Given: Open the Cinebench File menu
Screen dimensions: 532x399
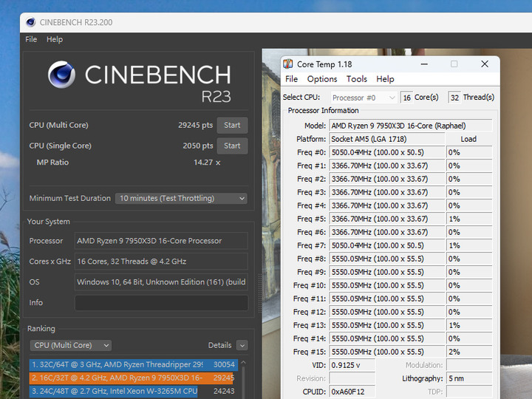Looking at the screenshot, I should [31, 39].
